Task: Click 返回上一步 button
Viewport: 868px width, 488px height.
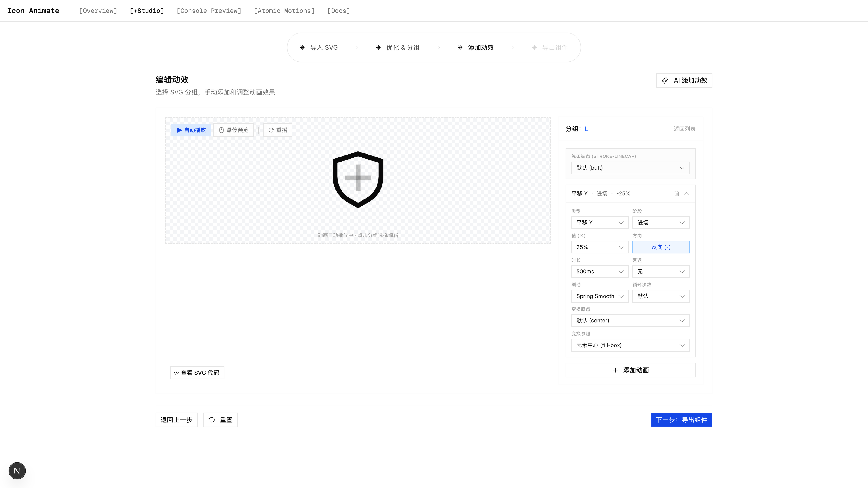Action: pyautogui.click(x=176, y=420)
